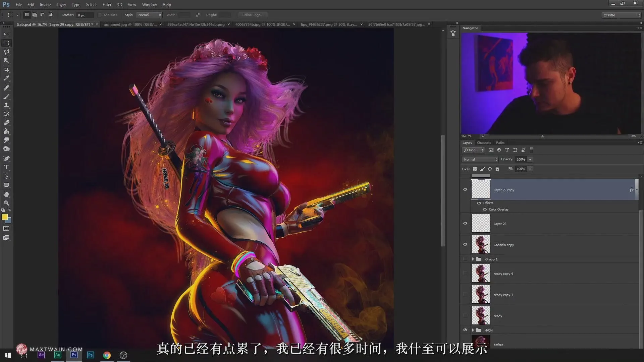Select the Sponge tool

coord(6,149)
